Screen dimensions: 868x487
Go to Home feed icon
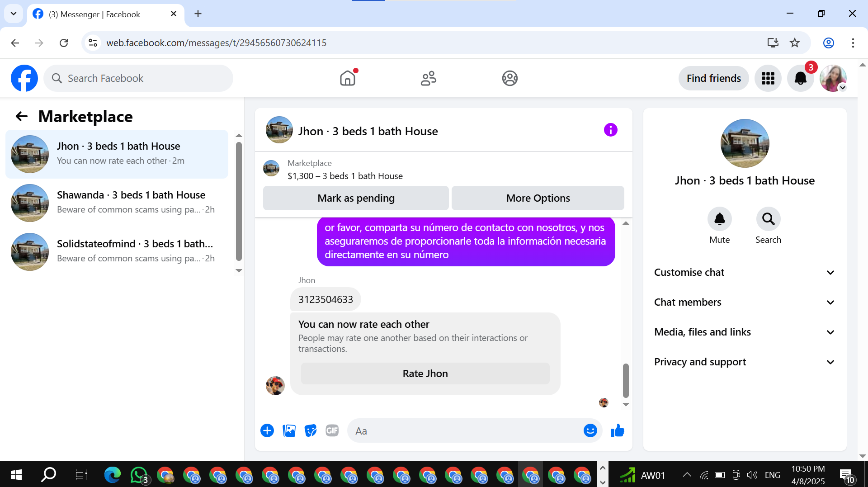coord(348,78)
